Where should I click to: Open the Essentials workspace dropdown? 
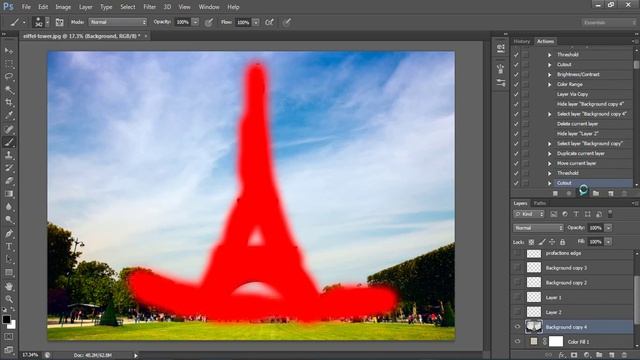[x=608, y=22]
